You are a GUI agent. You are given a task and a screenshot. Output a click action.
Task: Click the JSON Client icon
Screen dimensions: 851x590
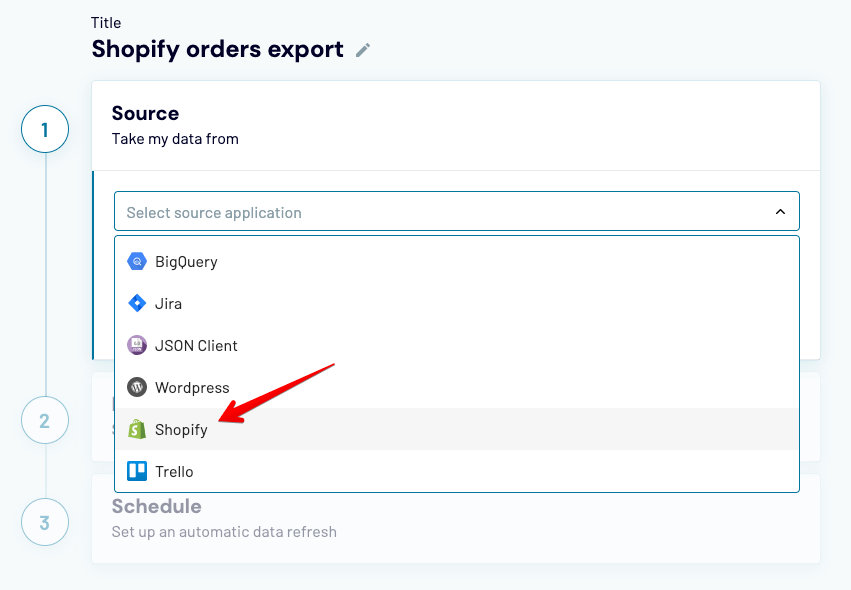tap(136, 345)
